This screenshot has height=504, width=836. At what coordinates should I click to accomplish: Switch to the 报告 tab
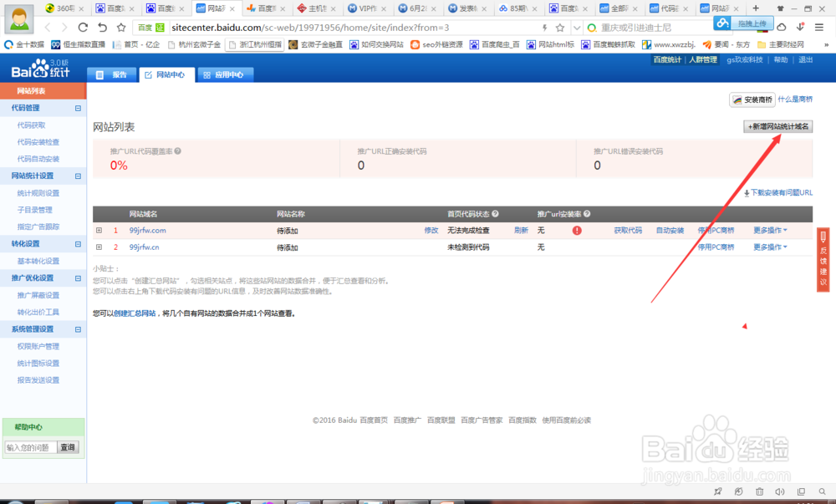coord(112,74)
